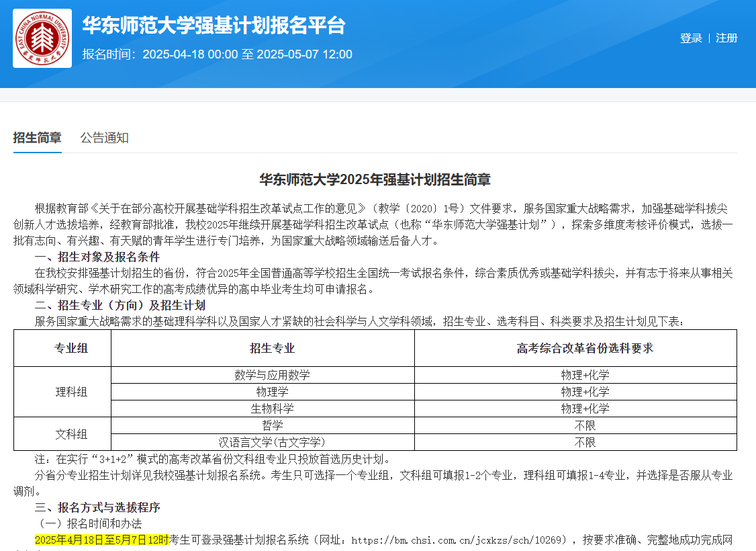
Task: Click the line beginning 服务国家重大战略需求的基础理科学科
Action: coord(360,321)
